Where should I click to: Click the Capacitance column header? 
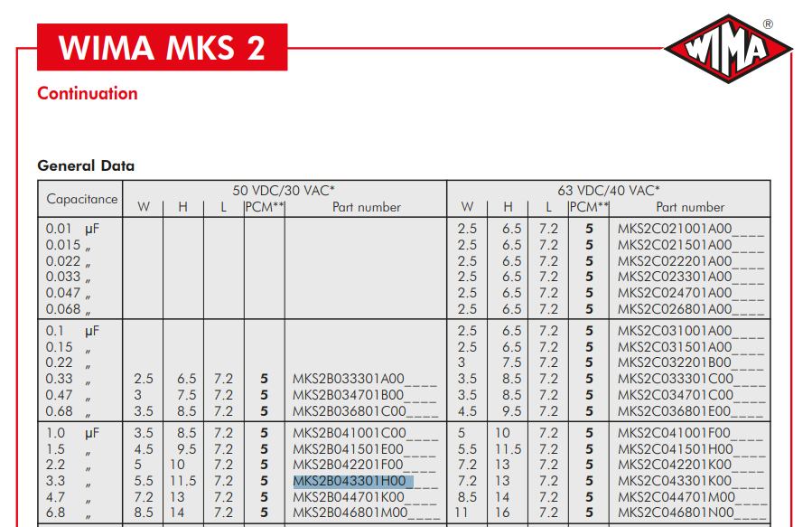(82, 199)
